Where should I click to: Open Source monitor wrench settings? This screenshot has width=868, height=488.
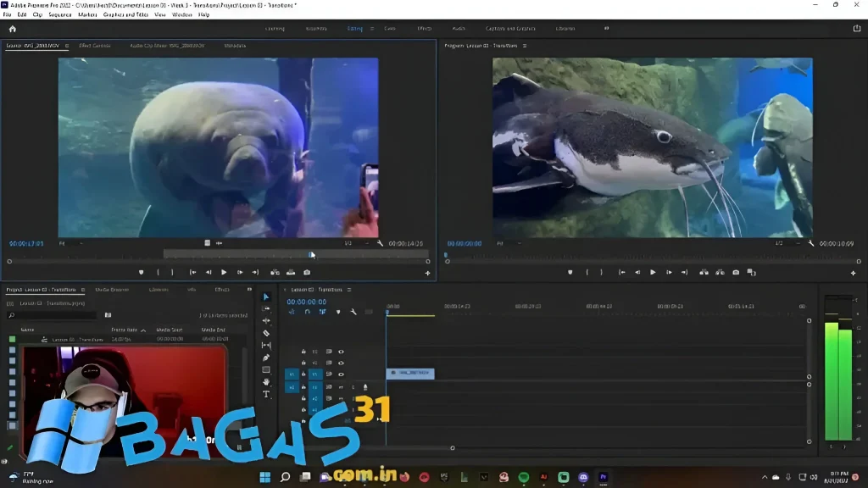point(380,243)
